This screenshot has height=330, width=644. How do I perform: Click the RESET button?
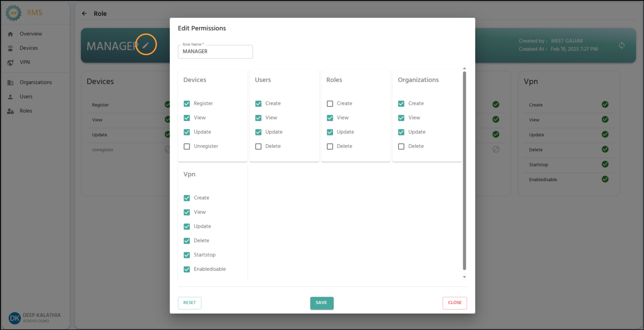click(189, 303)
